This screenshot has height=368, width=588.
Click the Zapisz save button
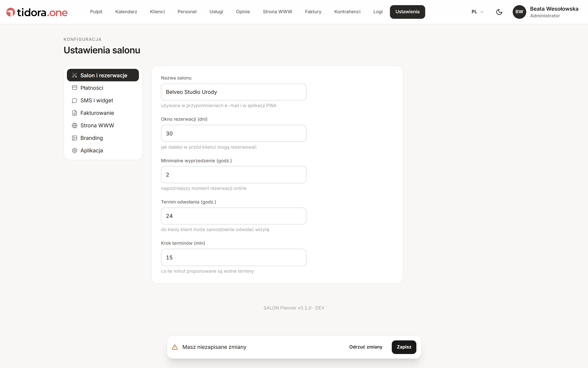tap(404, 347)
